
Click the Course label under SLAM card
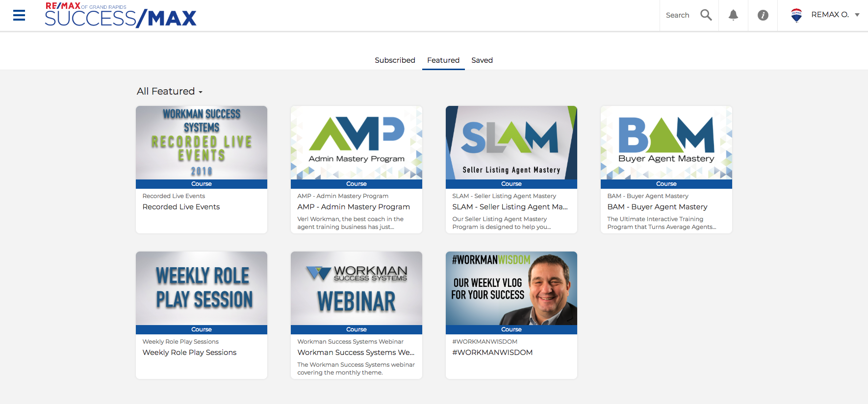(x=511, y=184)
